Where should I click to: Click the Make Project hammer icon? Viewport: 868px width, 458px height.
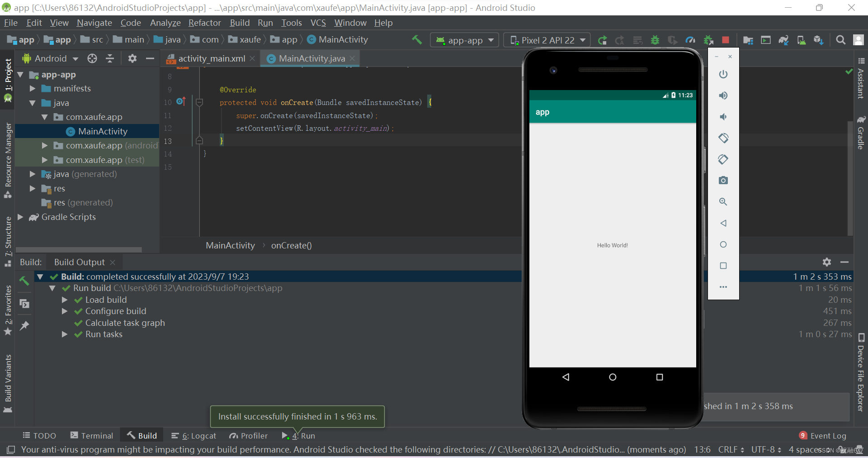pos(417,40)
